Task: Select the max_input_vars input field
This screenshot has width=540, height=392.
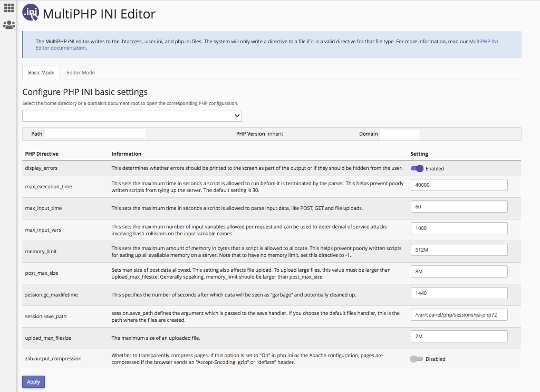Action: click(x=459, y=228)
